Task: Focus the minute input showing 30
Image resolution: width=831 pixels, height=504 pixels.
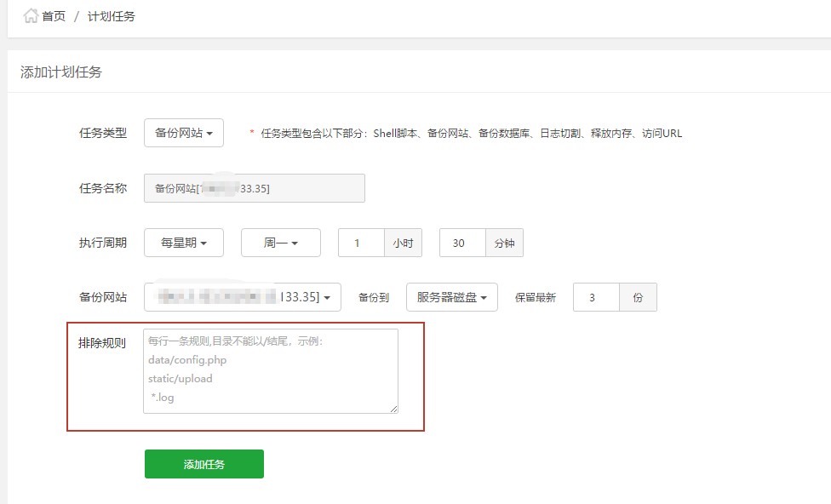Action: click(462, 243)
